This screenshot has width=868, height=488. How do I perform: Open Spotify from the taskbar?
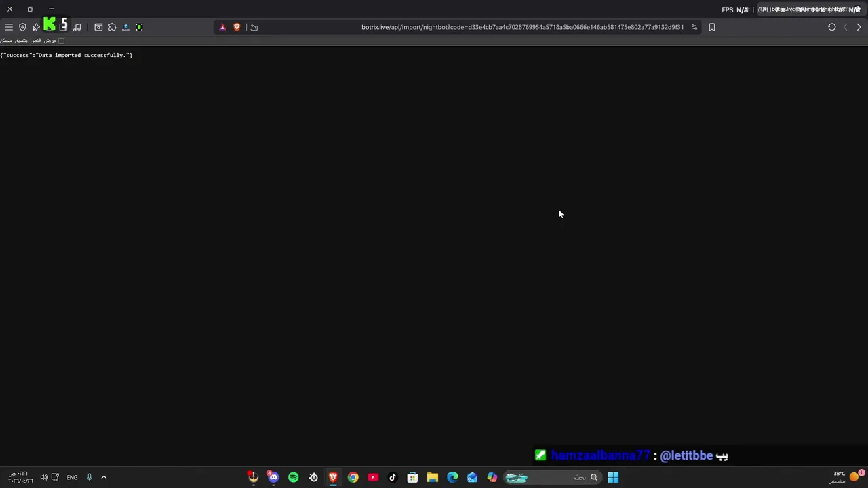293,477
